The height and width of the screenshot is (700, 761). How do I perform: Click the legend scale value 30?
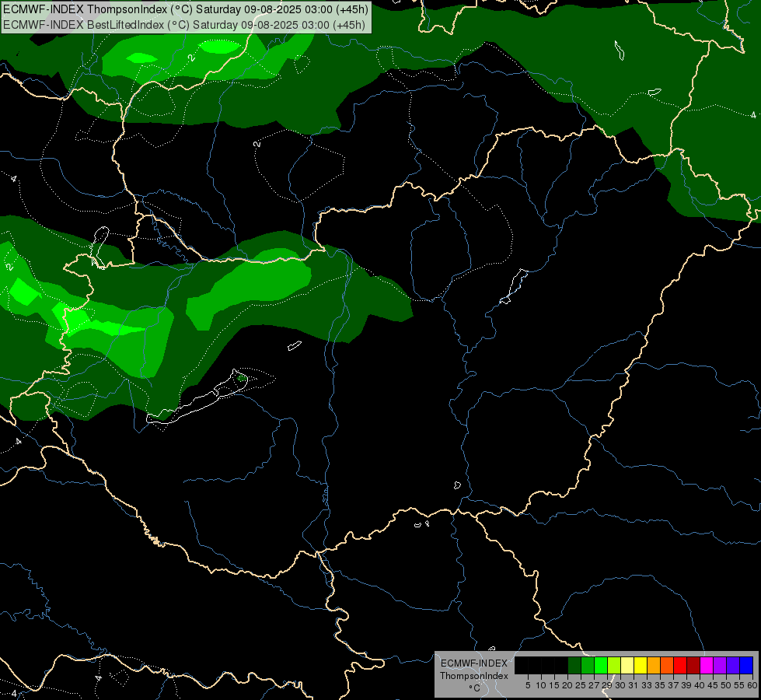(x=620, y=685)
